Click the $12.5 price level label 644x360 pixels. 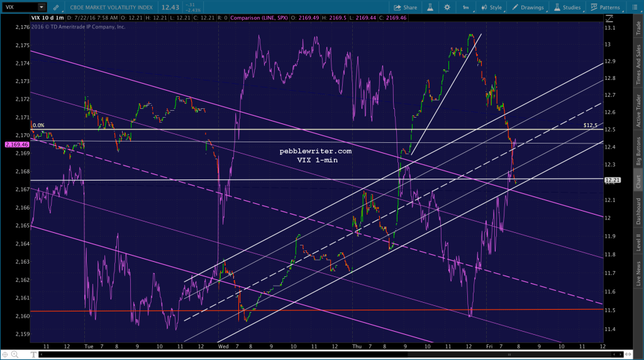click(590, 125)
